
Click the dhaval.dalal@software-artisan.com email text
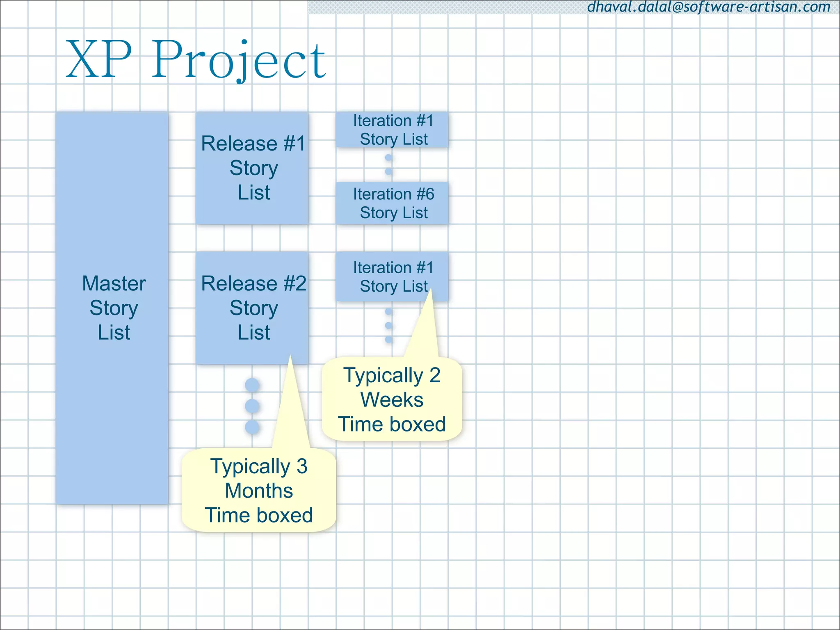pos(708,7)
